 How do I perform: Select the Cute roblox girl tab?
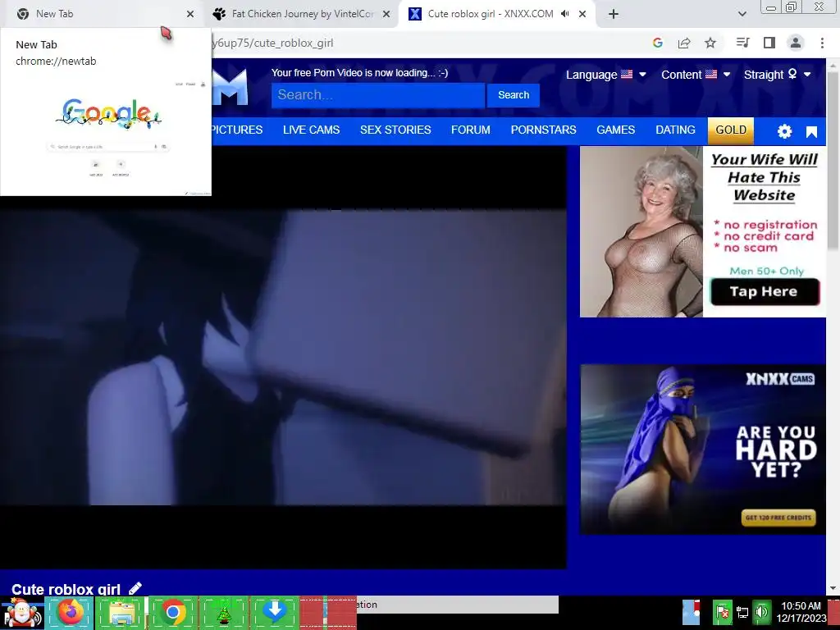click(495, 14)
